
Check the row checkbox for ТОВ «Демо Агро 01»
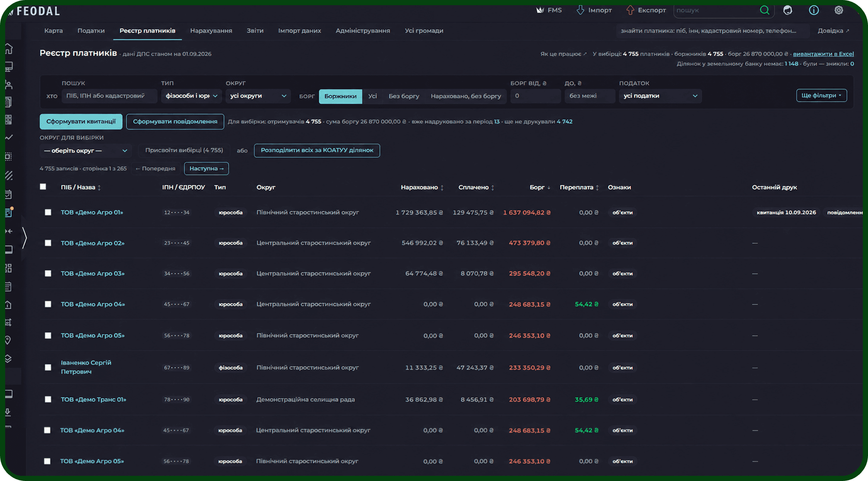tap(48, 212)
